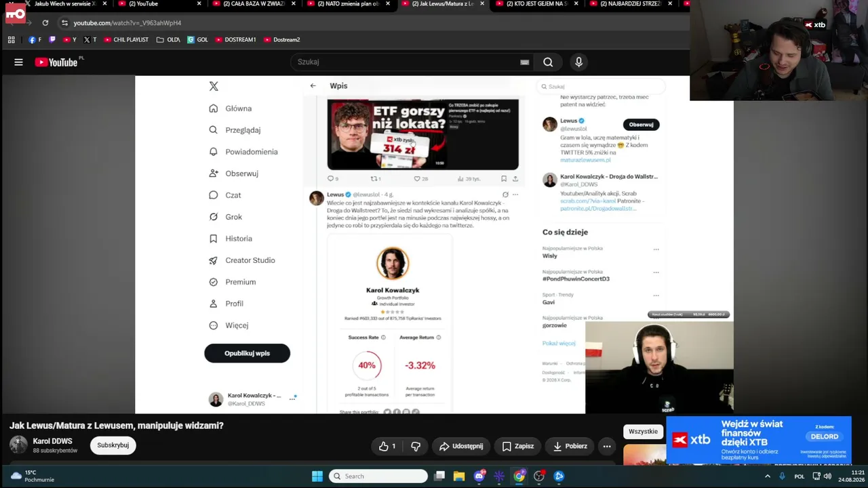This screenshot has width=868, height=488.
Task: Click the YouTube search magnifier button
Action: (548, 62)
